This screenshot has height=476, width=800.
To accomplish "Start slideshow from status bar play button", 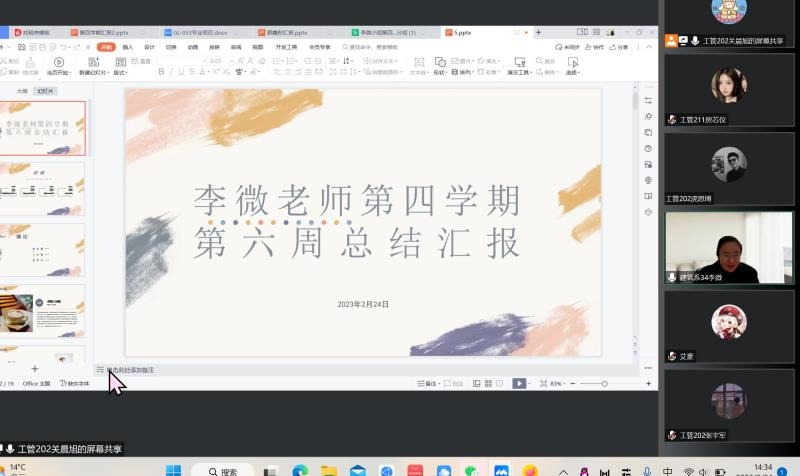I will [x=519, y=383].
